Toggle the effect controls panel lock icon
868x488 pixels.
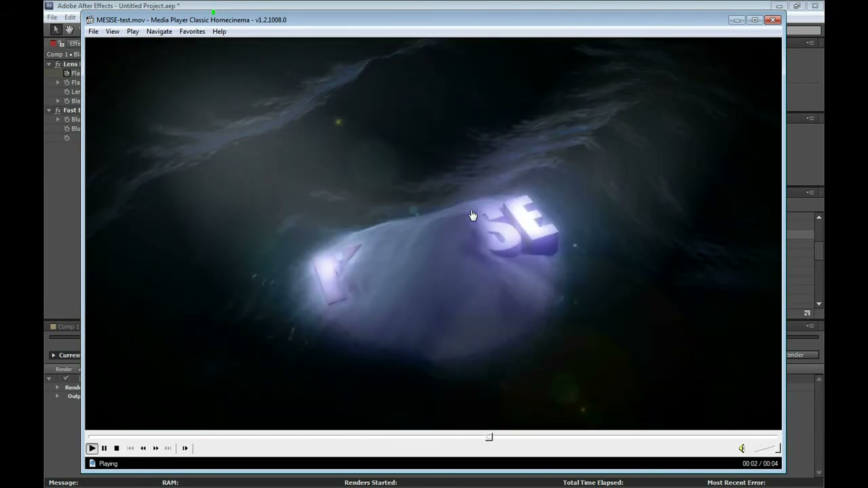coord(60,43)
